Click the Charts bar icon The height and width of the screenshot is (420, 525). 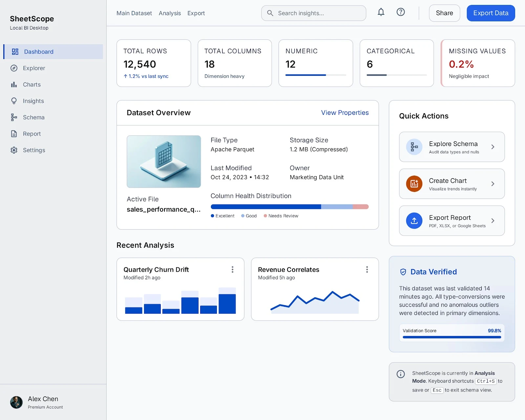click(14, 85)
